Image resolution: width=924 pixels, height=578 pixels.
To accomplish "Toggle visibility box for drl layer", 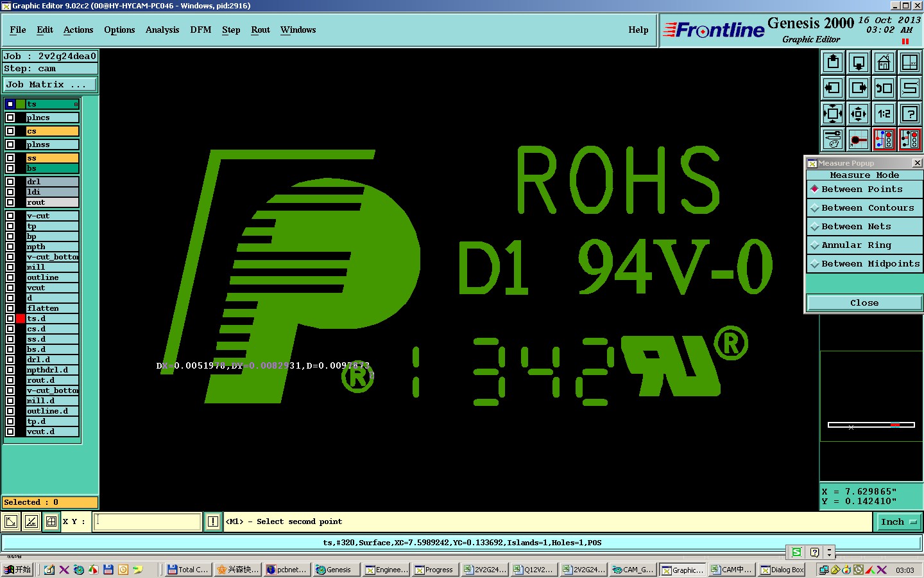I will 10,182.
